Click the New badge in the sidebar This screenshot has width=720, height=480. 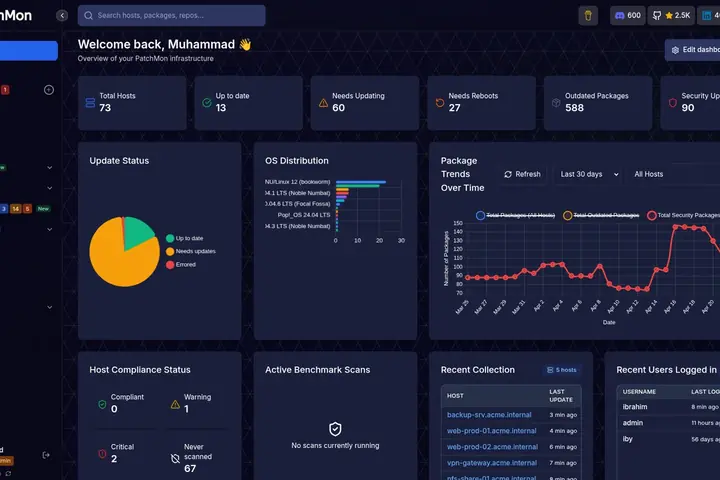[x=43, y=209]
